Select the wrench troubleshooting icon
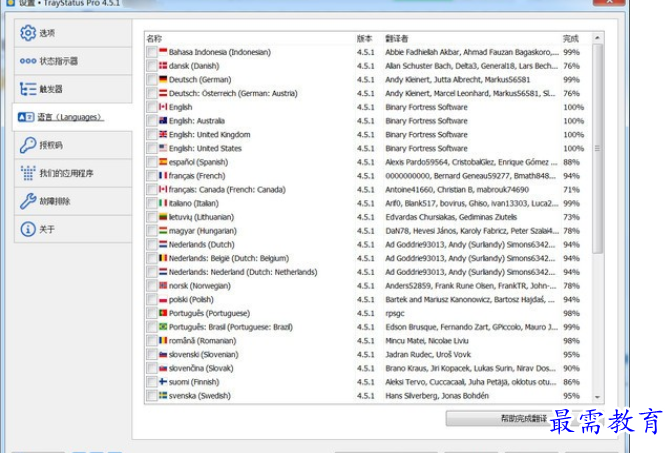The width and height of the screenshot is (671, 453). click(x=28, y=201)
